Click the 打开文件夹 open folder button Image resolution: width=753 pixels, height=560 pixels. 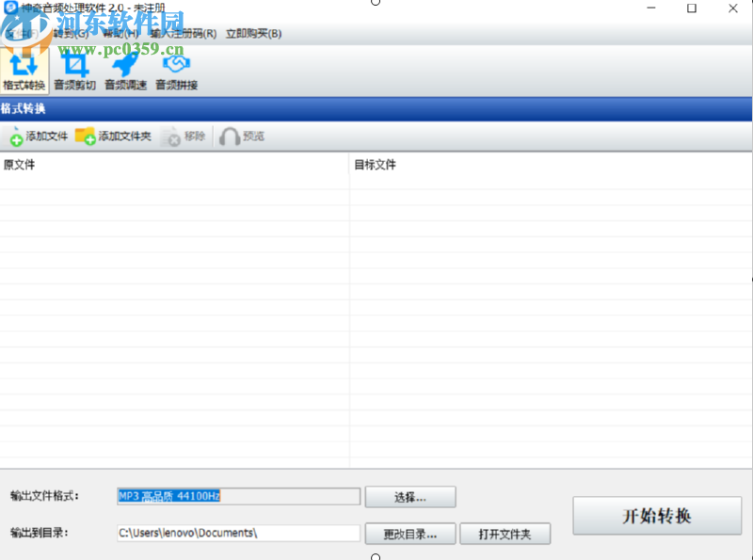pos(505,533)
